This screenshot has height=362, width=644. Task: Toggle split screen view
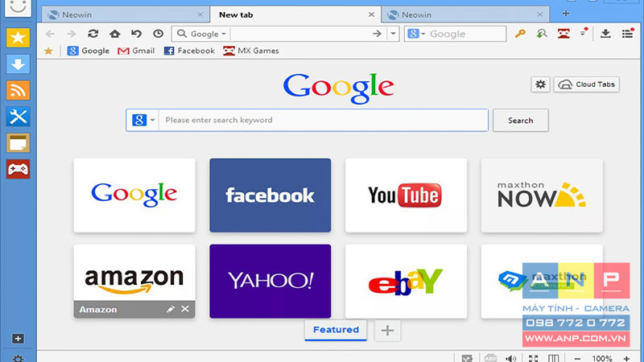(x=553, y=358)
